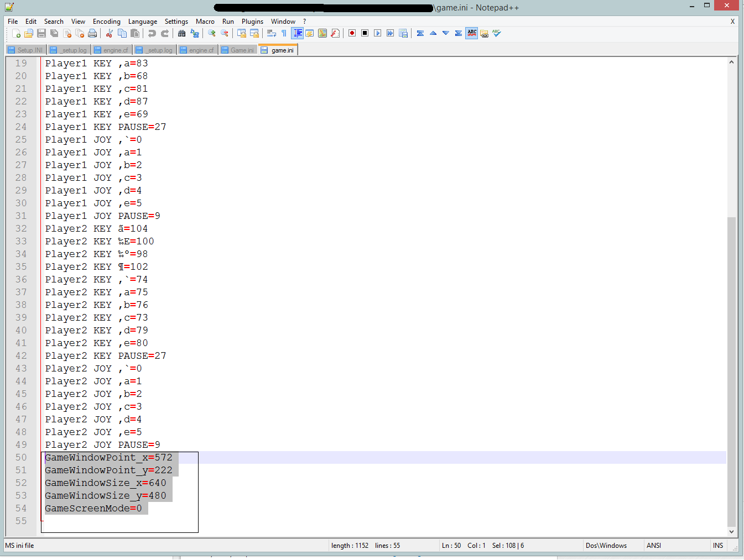Select the active game.ini tab
The width and height of the screenshot is (744, 560).
(278, 50)
